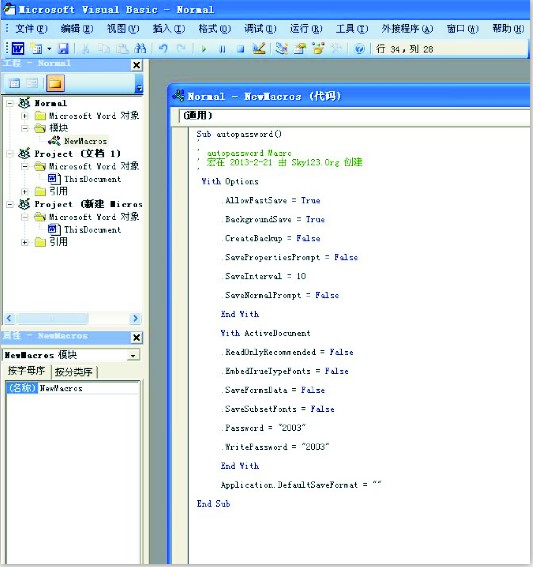
Task: Click the Break (pause) toolbar icon
Action: click(222, 49)
